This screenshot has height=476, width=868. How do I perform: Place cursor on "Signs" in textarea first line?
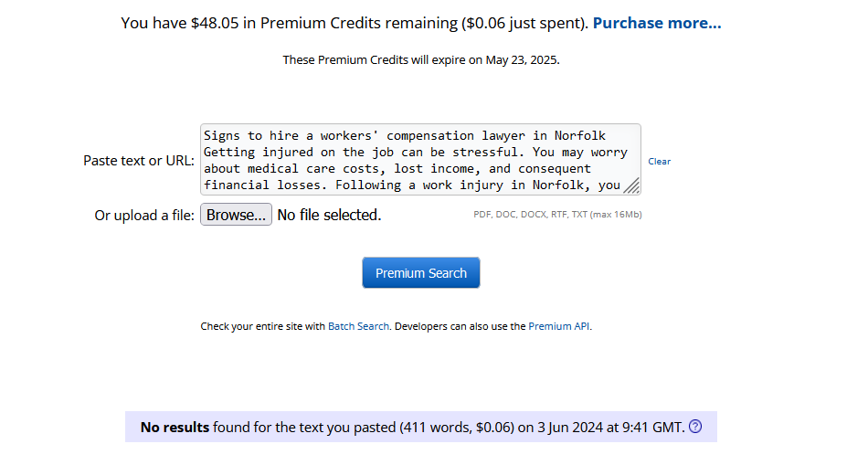[221, 136]
